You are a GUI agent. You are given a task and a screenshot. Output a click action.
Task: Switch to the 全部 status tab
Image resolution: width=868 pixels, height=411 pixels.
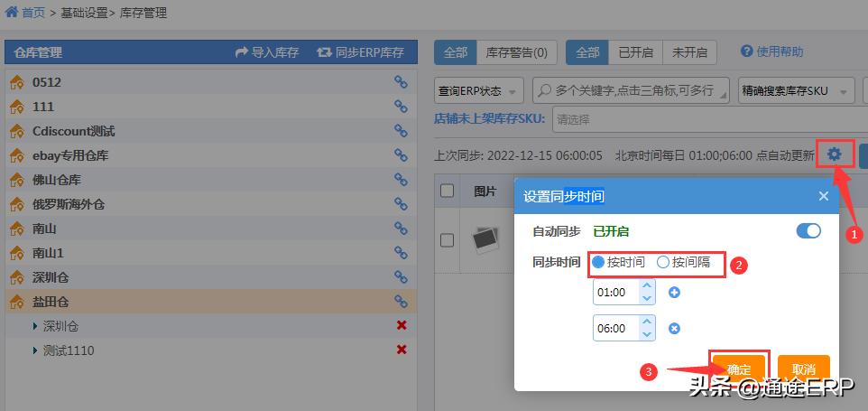point(587,52)
